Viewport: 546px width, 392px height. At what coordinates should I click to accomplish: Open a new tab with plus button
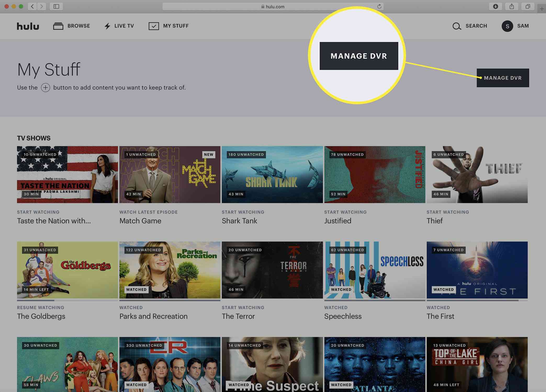pos(542,9)
